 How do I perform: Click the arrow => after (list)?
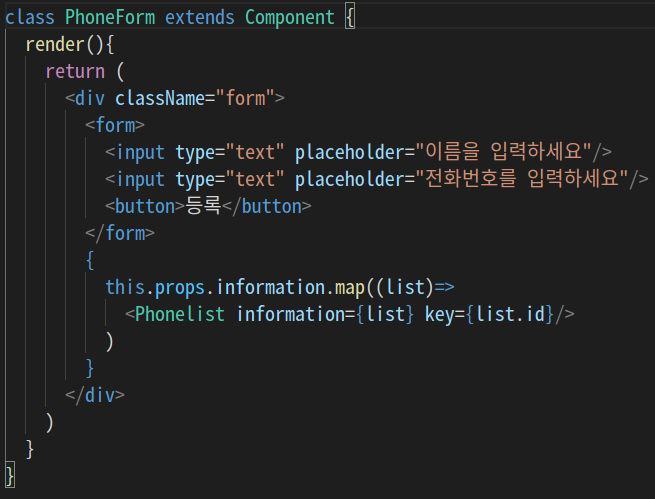pos(444,287)
